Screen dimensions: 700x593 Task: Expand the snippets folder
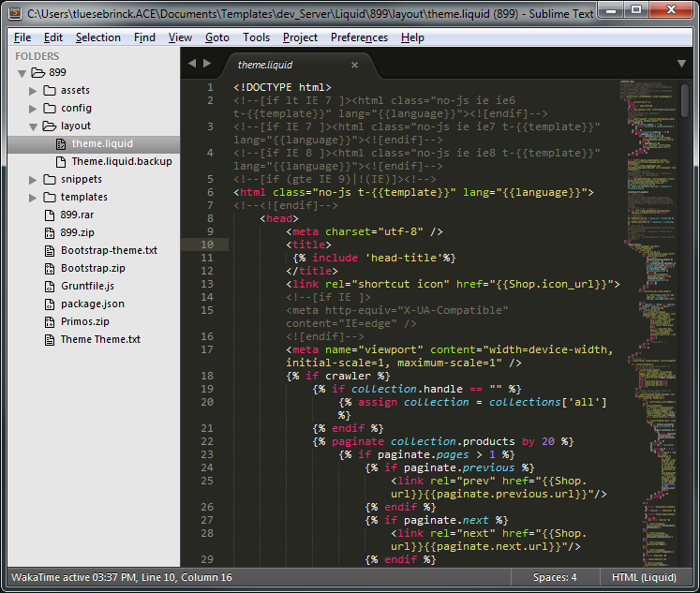coord(34,180)
